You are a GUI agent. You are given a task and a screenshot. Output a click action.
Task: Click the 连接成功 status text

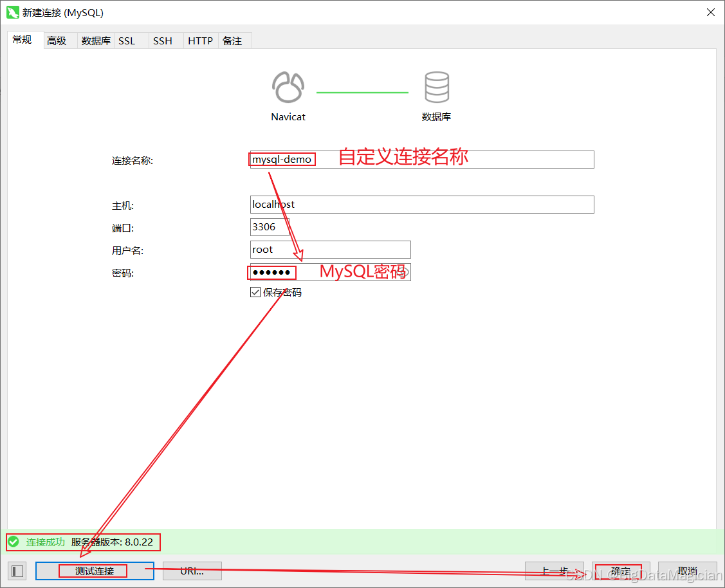(x=45, y=542)
